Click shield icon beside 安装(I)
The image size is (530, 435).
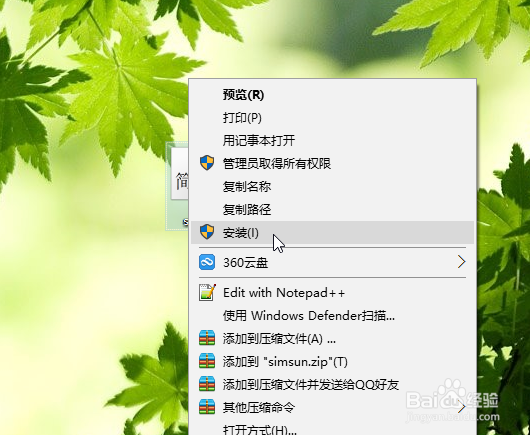[207, 232]
